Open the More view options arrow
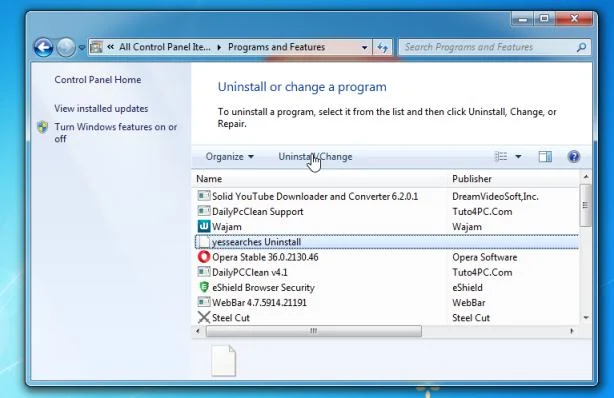 coord(518,157)
